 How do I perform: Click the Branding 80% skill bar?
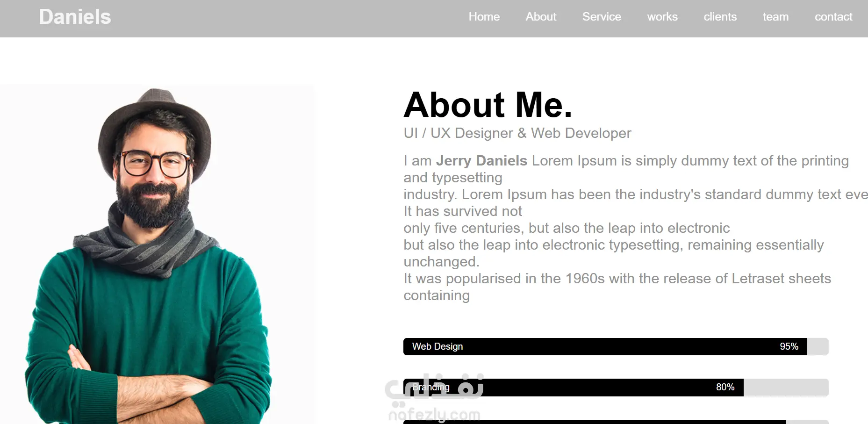click(x=616, y=388)
